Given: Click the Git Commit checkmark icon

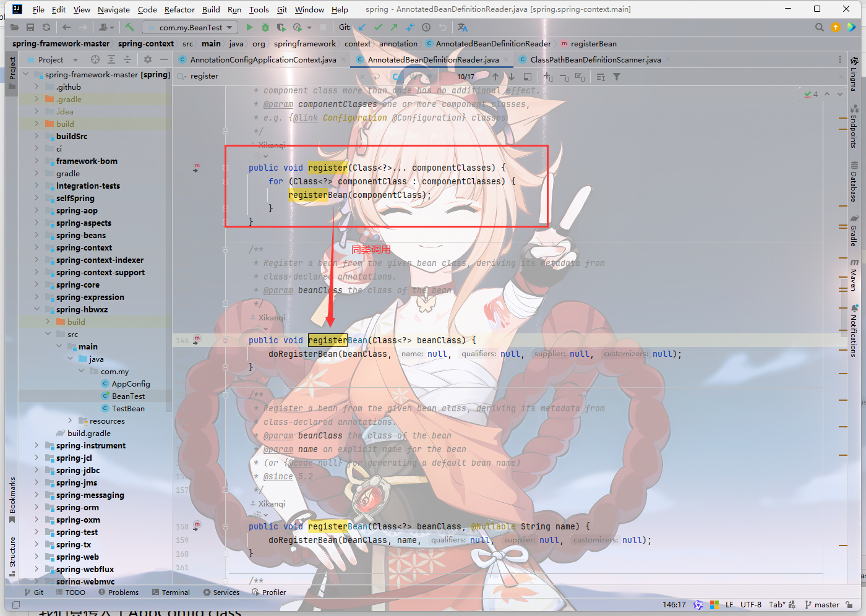Looking at the screenshot, I should 378,27.
